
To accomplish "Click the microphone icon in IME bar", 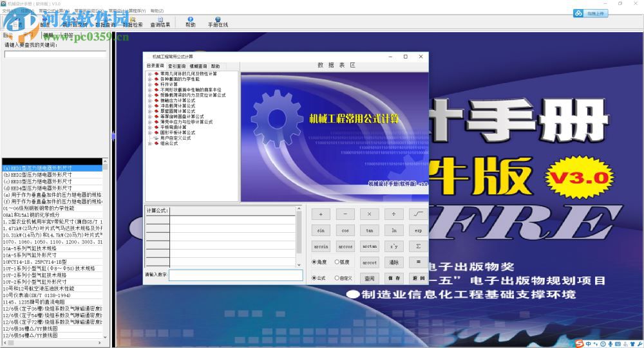I will 611,344.
